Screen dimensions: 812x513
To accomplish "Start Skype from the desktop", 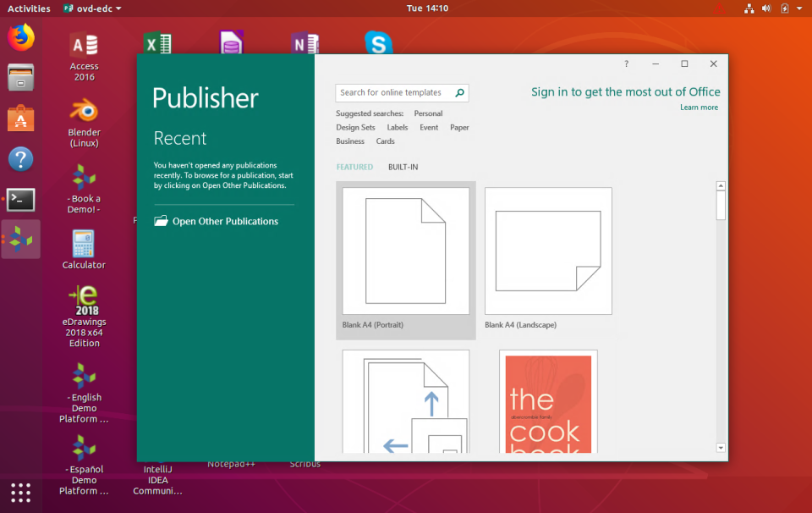I will 378,41.
